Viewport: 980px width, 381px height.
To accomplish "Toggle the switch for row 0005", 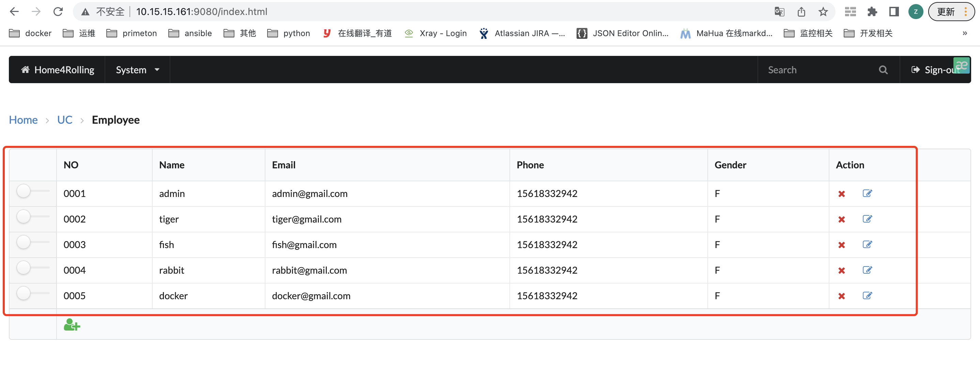I will coord(32,293).
